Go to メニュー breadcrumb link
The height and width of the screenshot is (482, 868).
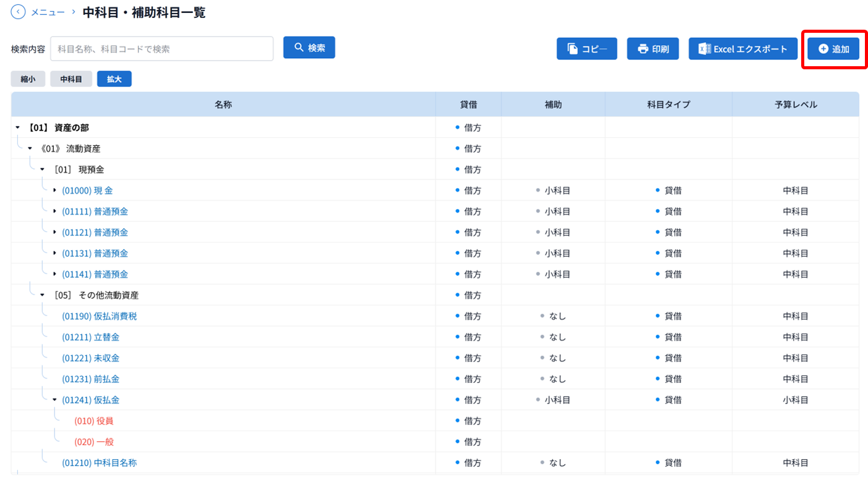click(x=48, y=12)
